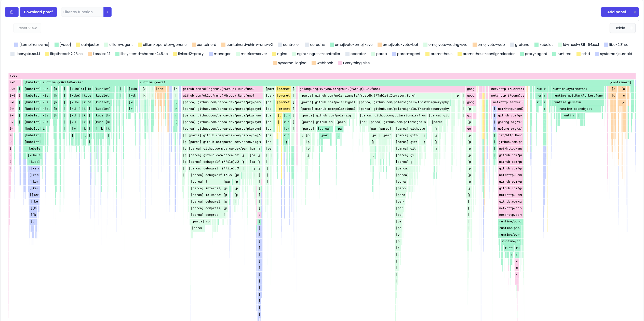Select the cainjector legend entry
This screenshot has height=321, width=644.
pos(88,45)
